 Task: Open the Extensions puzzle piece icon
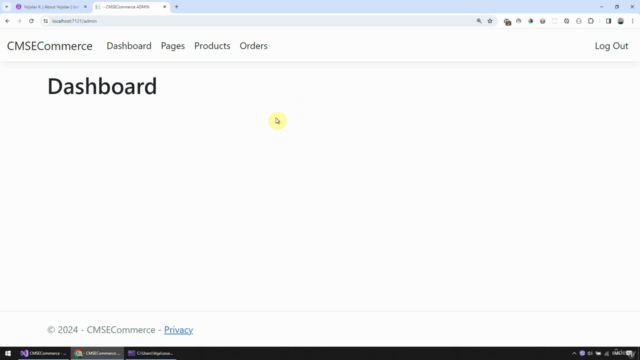[591, 21]
